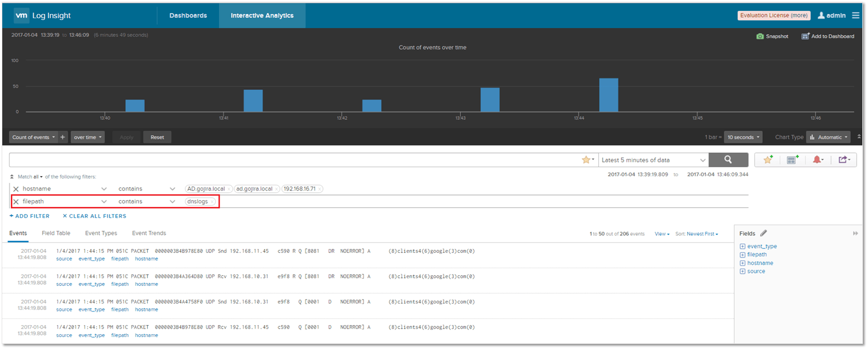868x349 pixels.
Task: Add another chart function with plus button
Action: [63, 137]
